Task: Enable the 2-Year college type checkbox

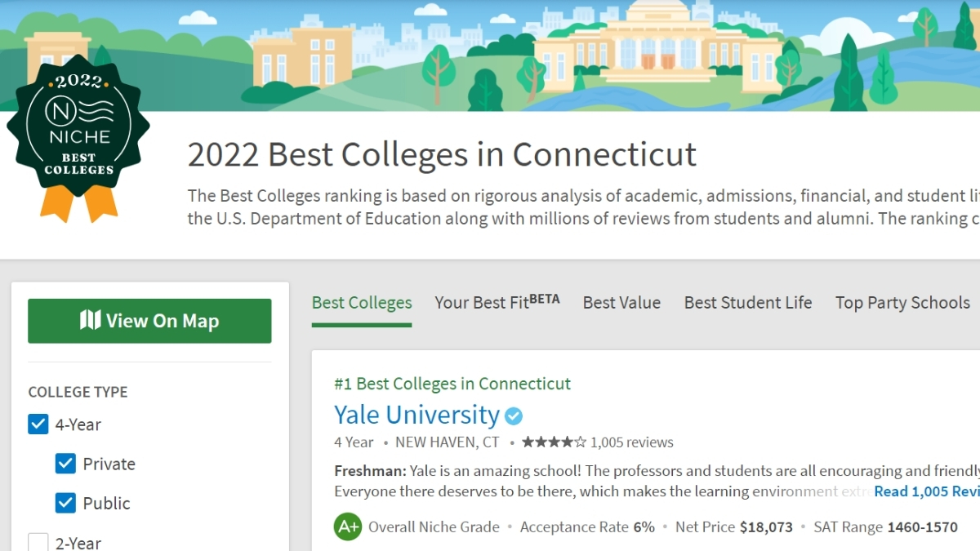Action: 38,542
